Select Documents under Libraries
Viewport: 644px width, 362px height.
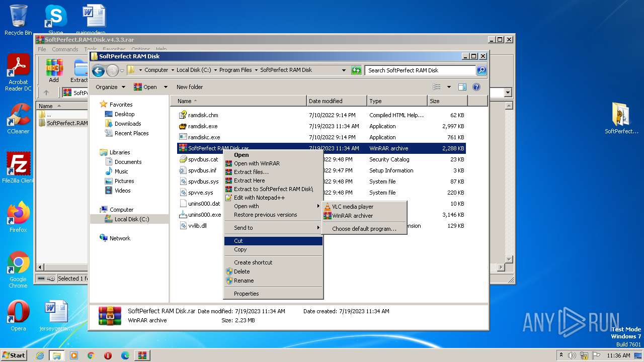(x=128, y=162)
